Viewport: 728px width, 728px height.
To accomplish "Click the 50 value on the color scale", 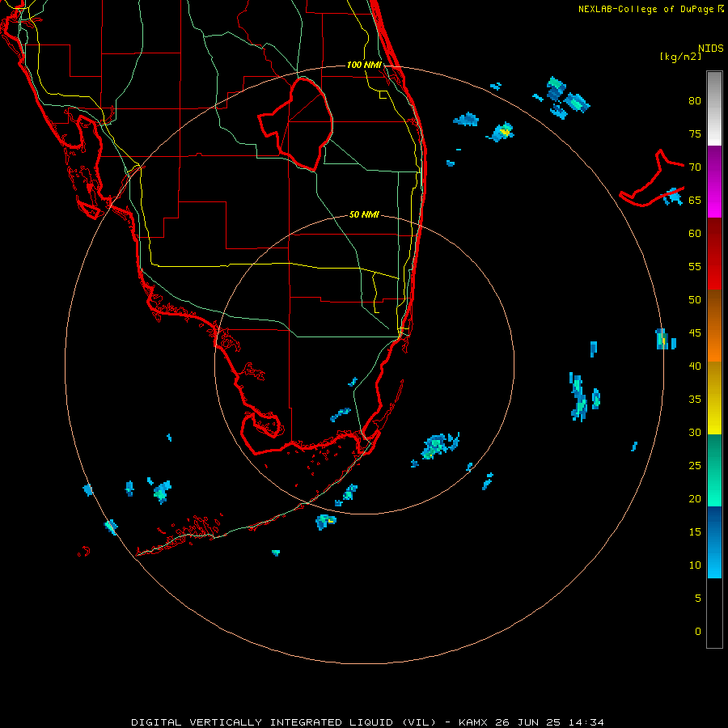I will pyautogui.click(x=695, y=300).
